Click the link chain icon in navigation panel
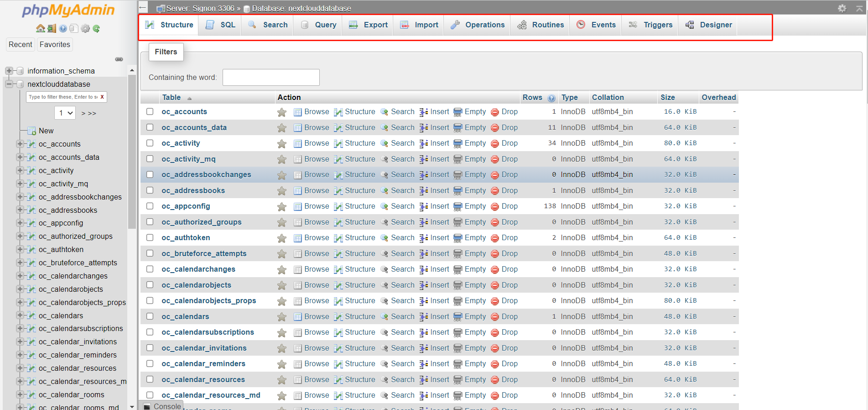Viewport: 868px width, 410px height. tap(119, 59)
